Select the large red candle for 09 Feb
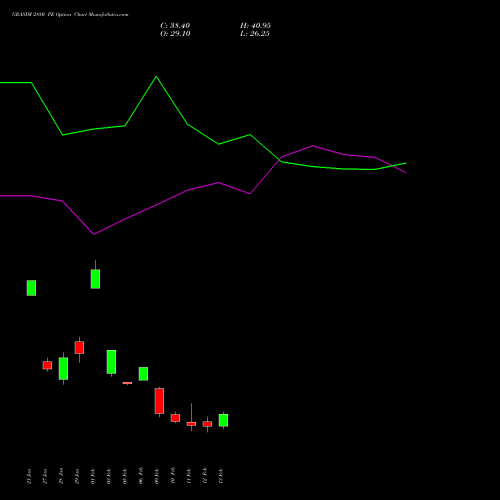 (159, 401)
